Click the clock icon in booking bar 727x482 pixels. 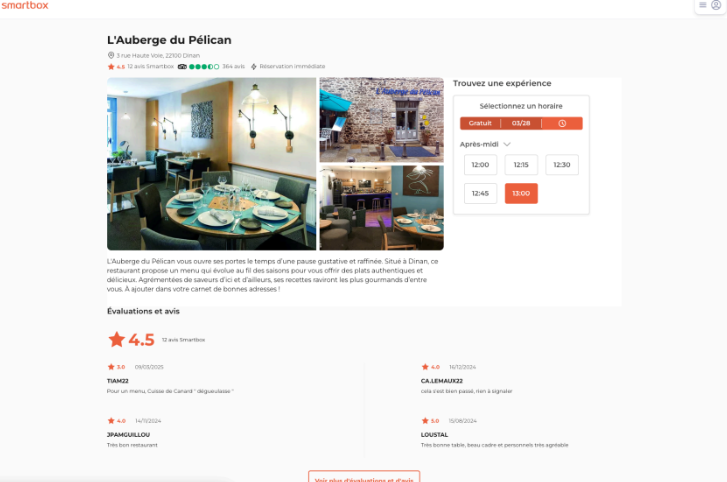click(562, 123)
